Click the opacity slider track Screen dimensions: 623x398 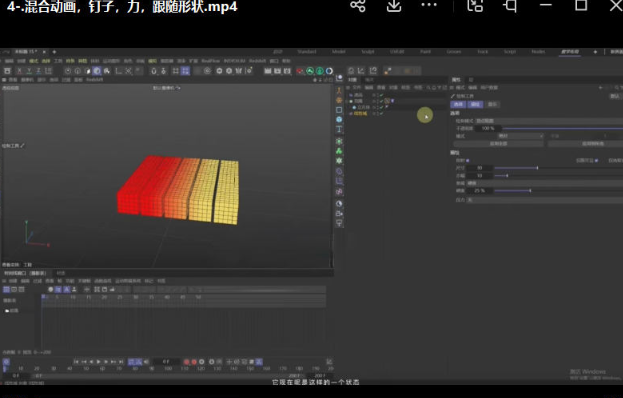tap(563, 128)
